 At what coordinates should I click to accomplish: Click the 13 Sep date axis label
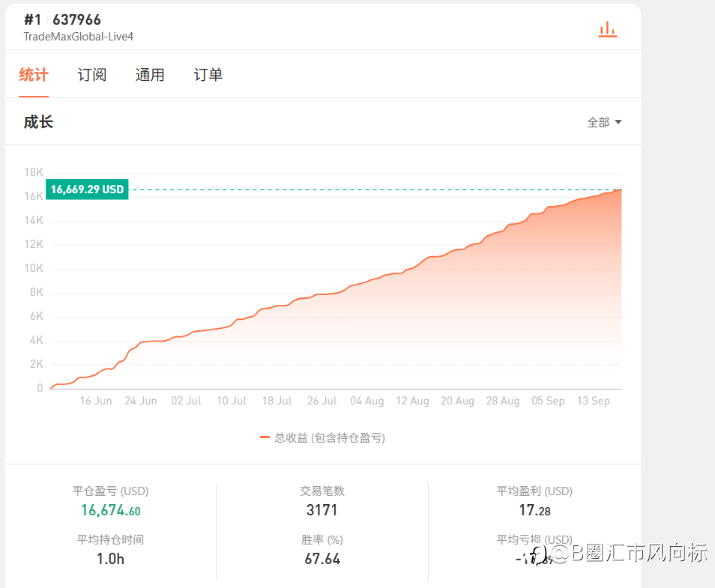pyautogui.click(x=593, y=401)
